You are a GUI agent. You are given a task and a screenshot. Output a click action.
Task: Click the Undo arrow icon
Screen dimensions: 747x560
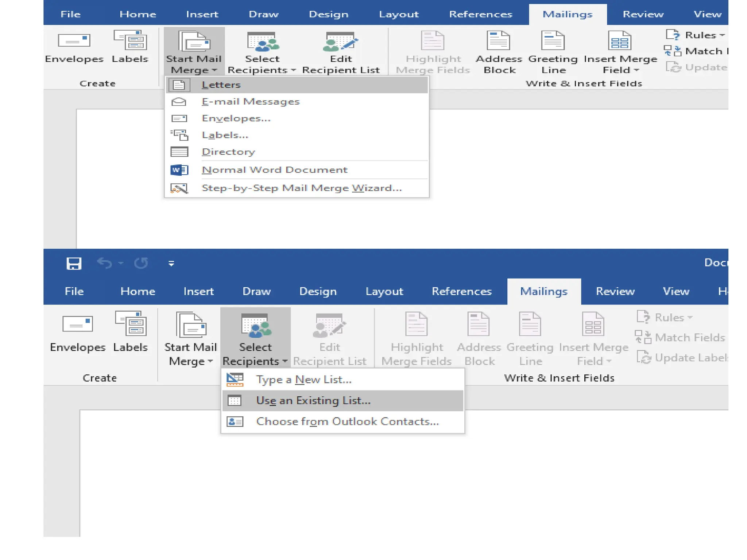pos(105,263)
